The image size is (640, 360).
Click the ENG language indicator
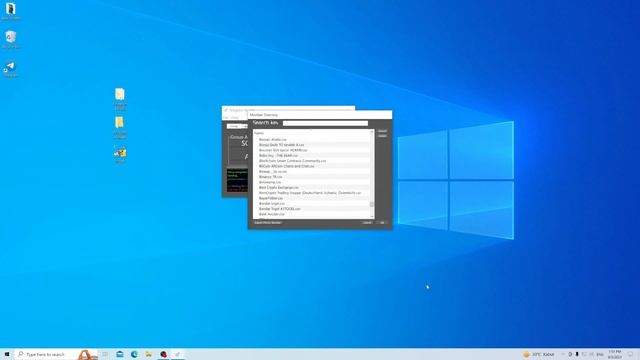click(x=600, y=354)
